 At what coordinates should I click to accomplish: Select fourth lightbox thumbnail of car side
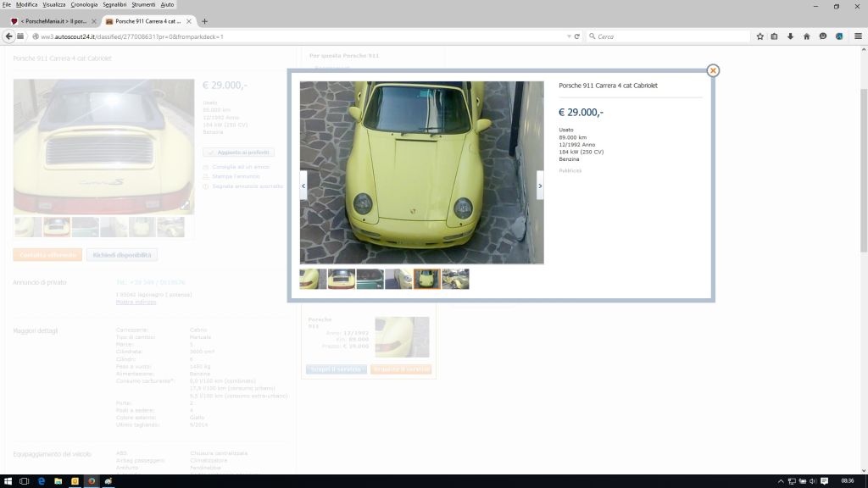[398, 279]
